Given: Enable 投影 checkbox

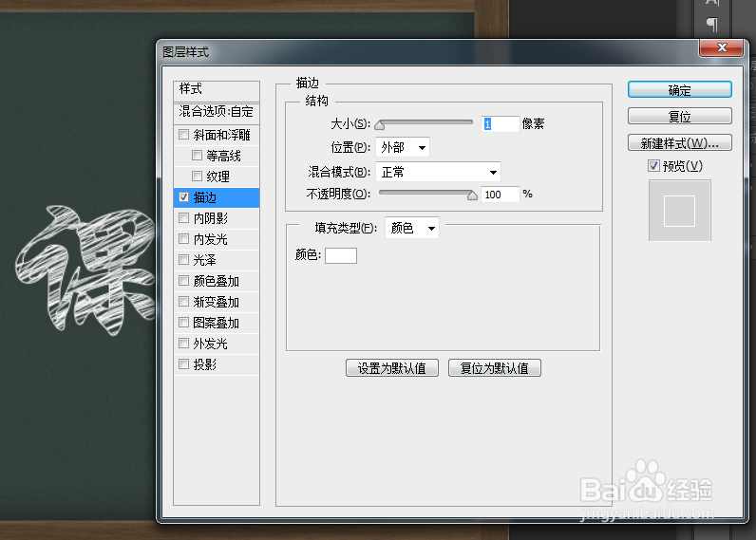Looking at the screenshot, I should [183, 363].
